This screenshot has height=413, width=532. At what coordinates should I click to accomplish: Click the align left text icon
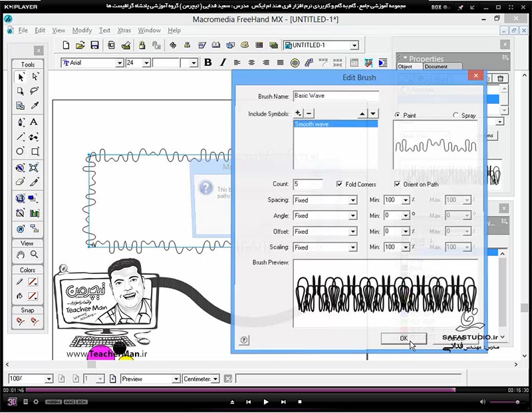point(237,63)
